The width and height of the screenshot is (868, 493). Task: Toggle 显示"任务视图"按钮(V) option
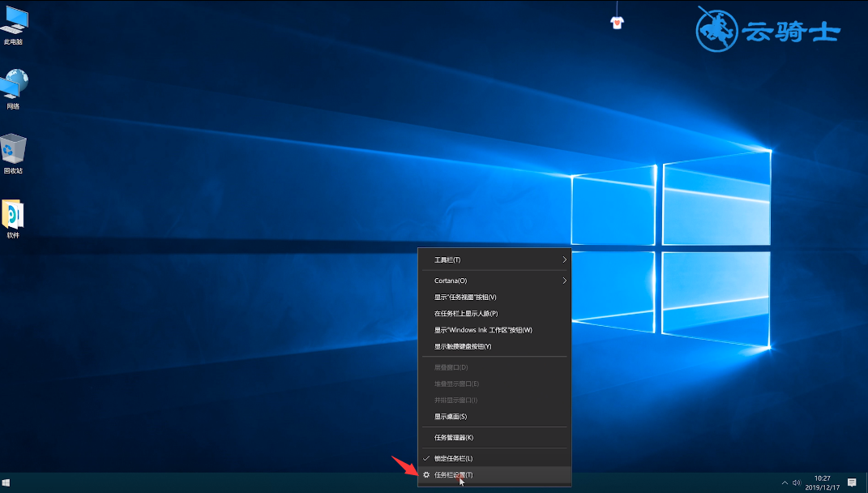tap(495, 298)
